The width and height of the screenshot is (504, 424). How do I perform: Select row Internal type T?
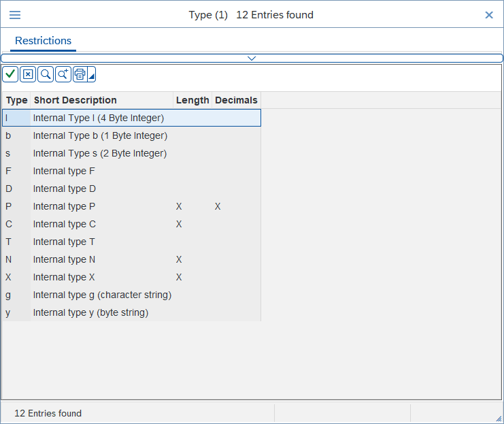click(132, 242)
